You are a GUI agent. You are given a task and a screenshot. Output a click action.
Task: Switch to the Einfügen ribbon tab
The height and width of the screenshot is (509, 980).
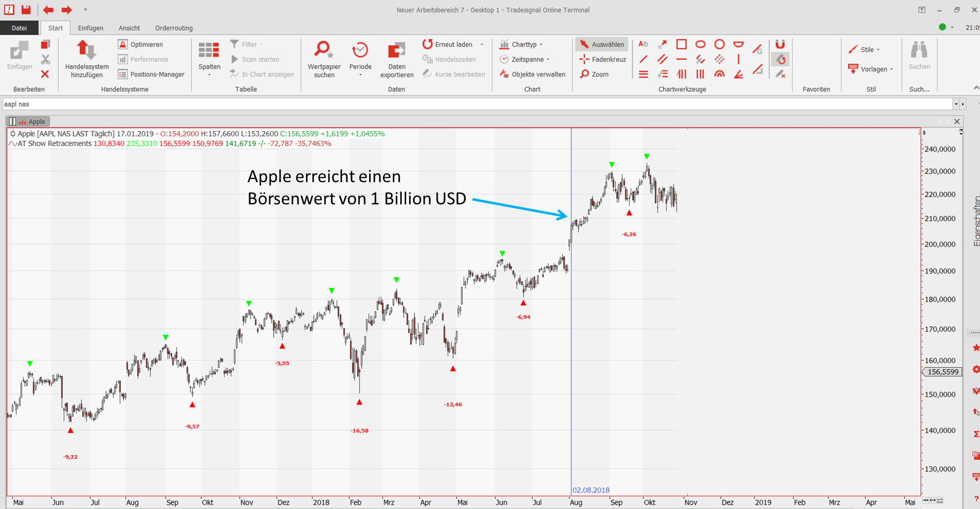pyautogui.click(x=90, y=28)
